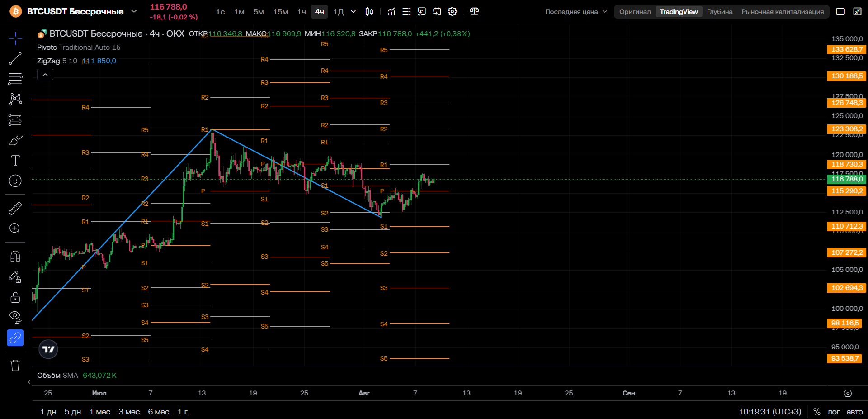Viewport: 868px width, 419px height.
Task: Set chart range to 5 дн.
Action: [x=73, y=412]
